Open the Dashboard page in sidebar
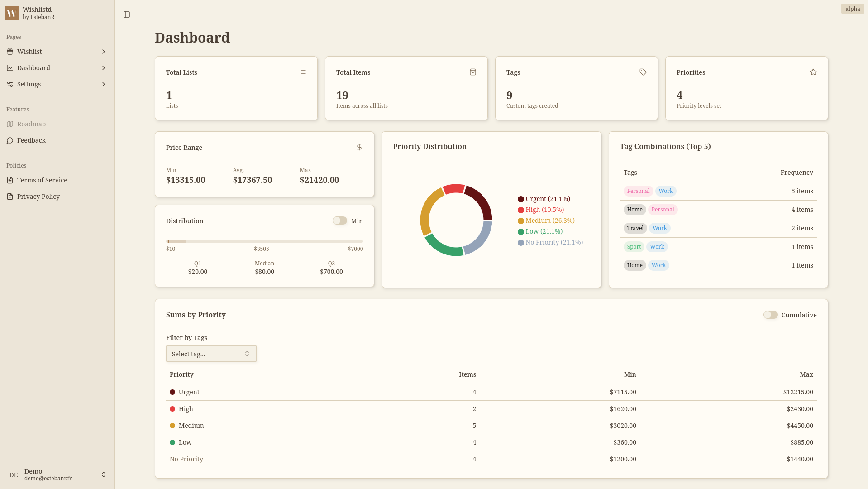The height and width of the screenshot is (489, 868). [33, 68]
